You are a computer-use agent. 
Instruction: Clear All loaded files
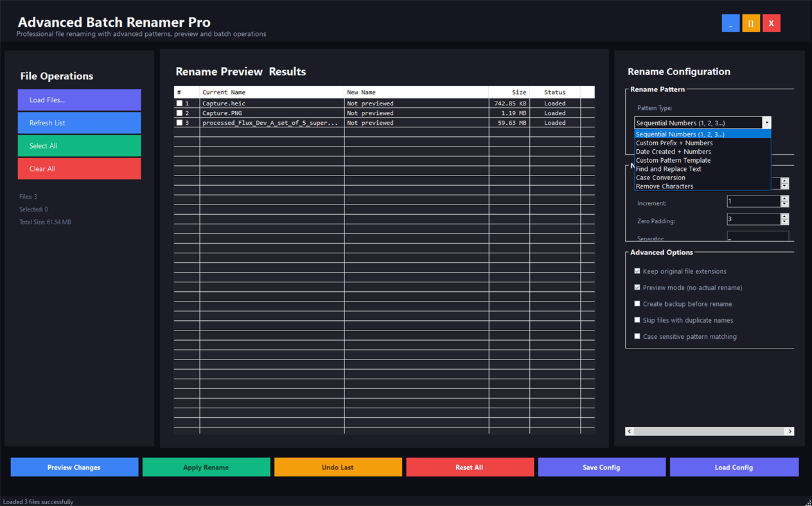coord(79,168)
